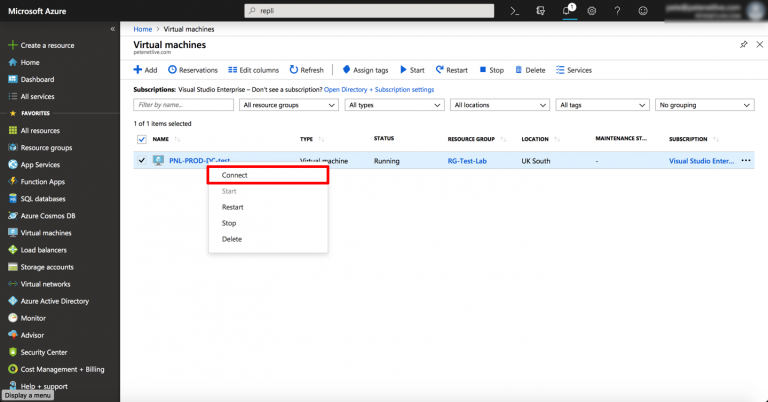Open the row's ellipsis more-actions menu
This screenshot has height=402, width=768.
tap(745, 160)
